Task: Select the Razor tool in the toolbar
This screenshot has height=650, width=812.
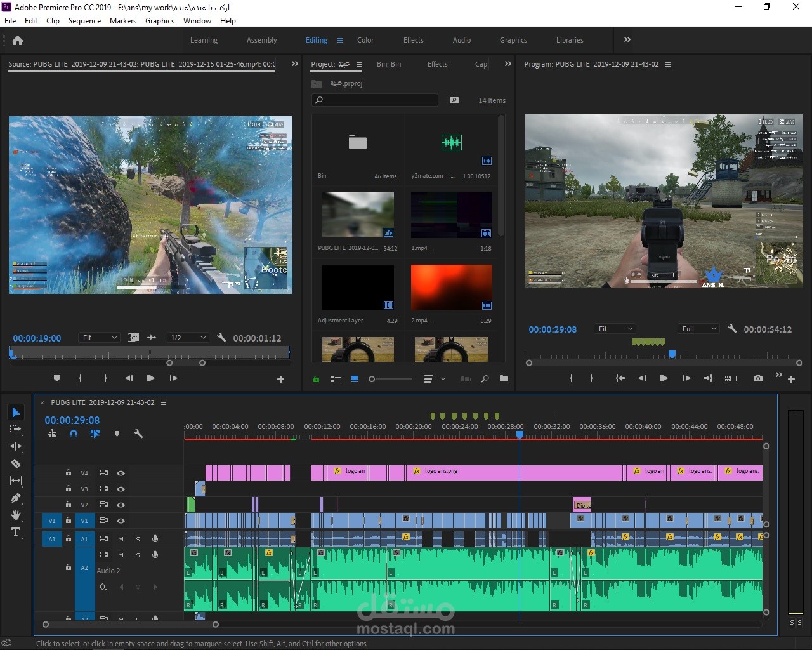Action: [16, 463]
